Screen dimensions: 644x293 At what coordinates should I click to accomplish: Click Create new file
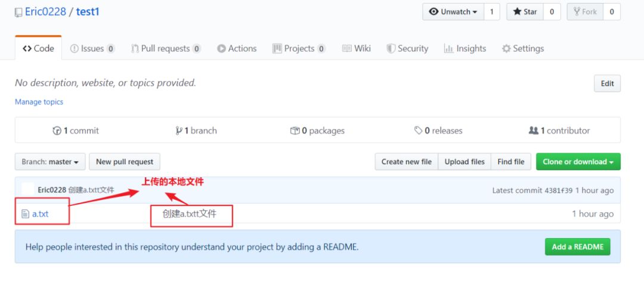pos(406,162)
